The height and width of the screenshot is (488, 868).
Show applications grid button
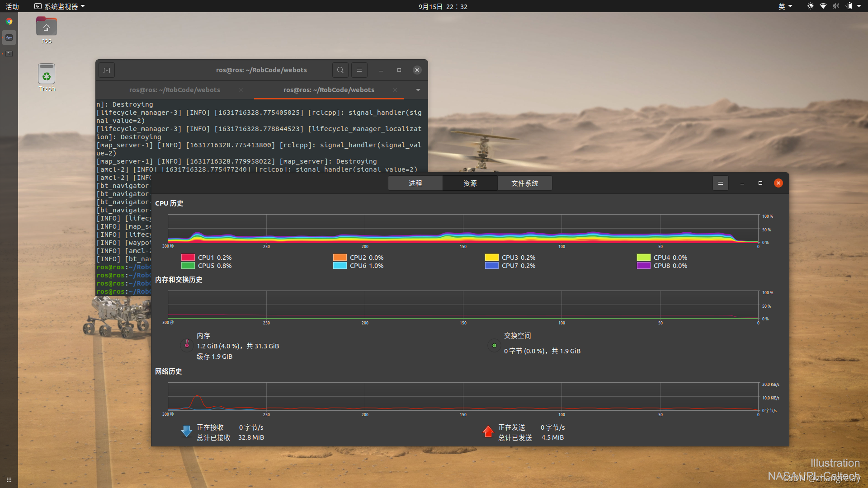point(9,479)
